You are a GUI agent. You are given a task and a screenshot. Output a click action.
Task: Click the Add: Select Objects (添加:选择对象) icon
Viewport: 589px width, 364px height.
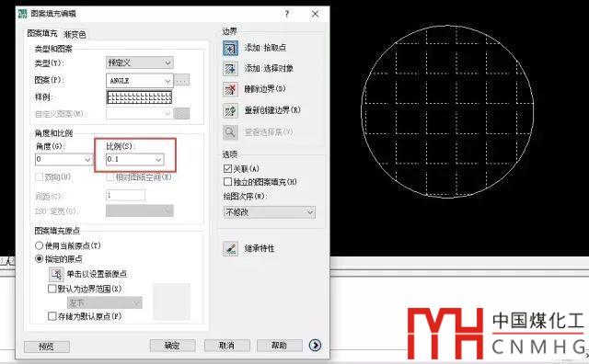point(230,69)
